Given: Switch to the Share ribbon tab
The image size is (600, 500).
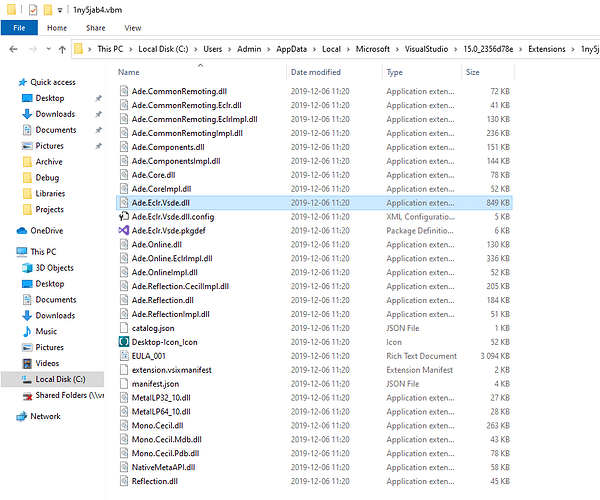Looking at the screenshot, I should pyautogui.click(x=96, y=28).
